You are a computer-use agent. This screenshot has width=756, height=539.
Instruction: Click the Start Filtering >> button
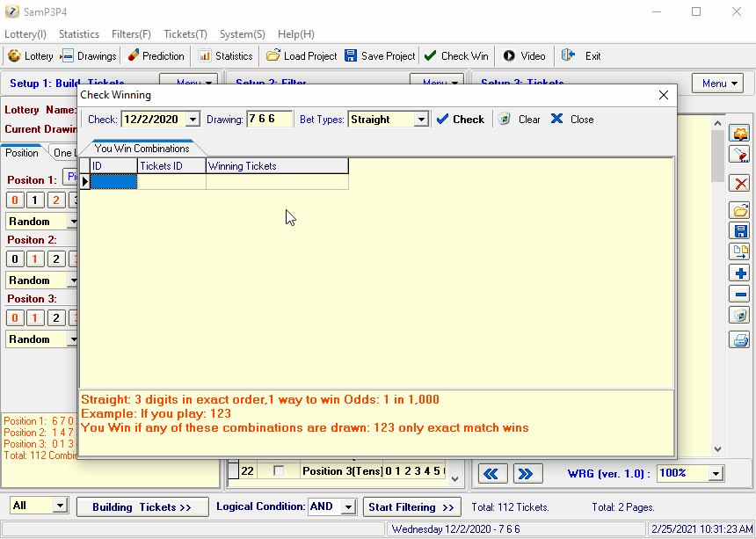point(411,507)
